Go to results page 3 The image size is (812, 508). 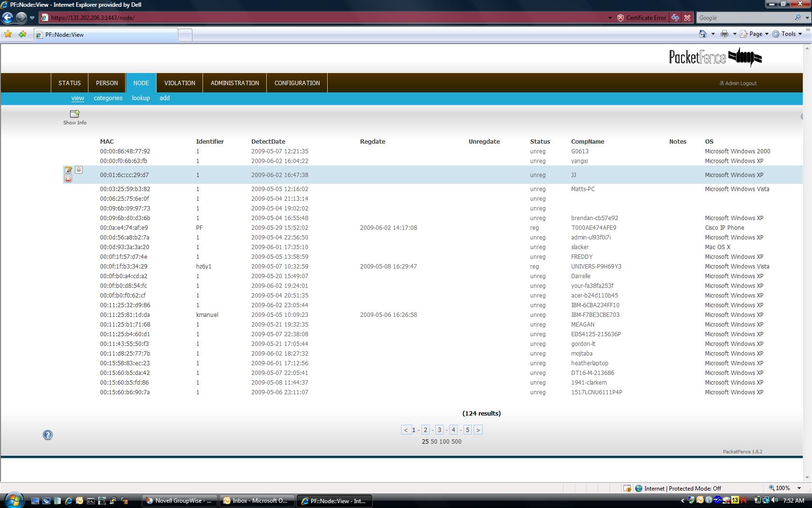click(x=439, y=430)
